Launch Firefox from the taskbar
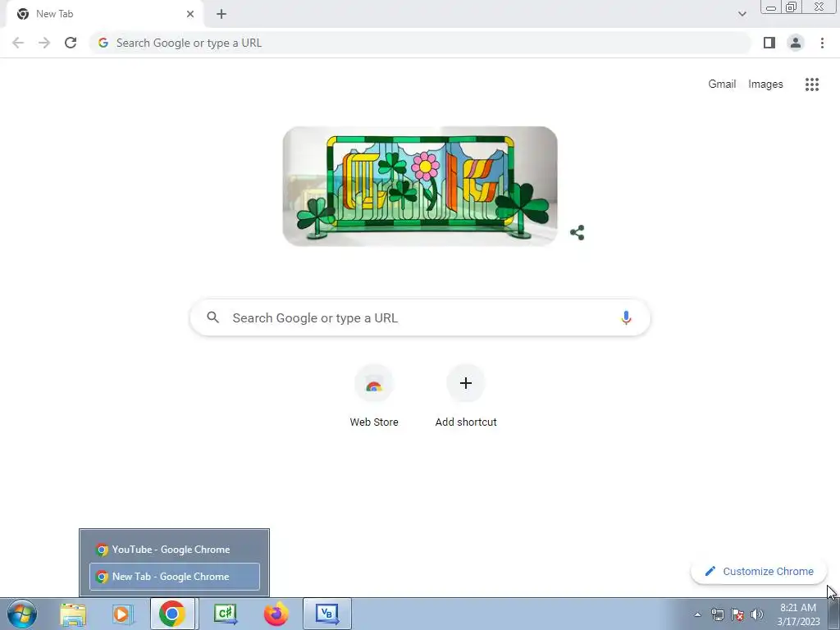 tap(276, 614)
